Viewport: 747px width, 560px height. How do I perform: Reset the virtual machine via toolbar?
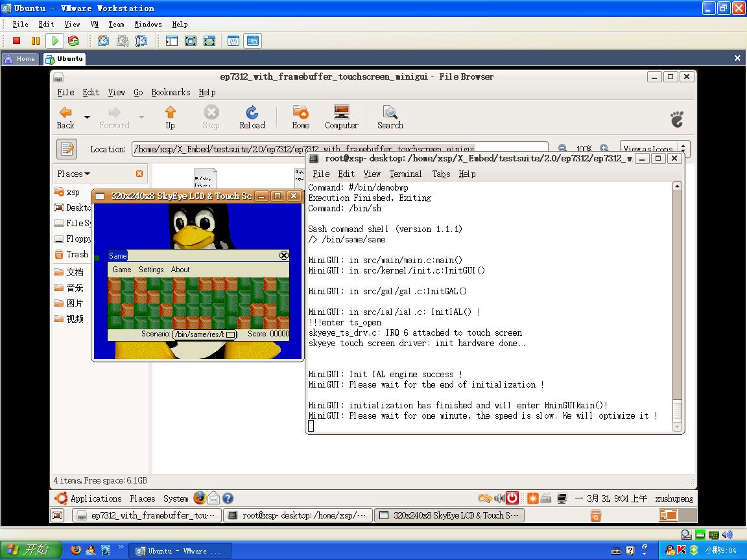(73, 41)
